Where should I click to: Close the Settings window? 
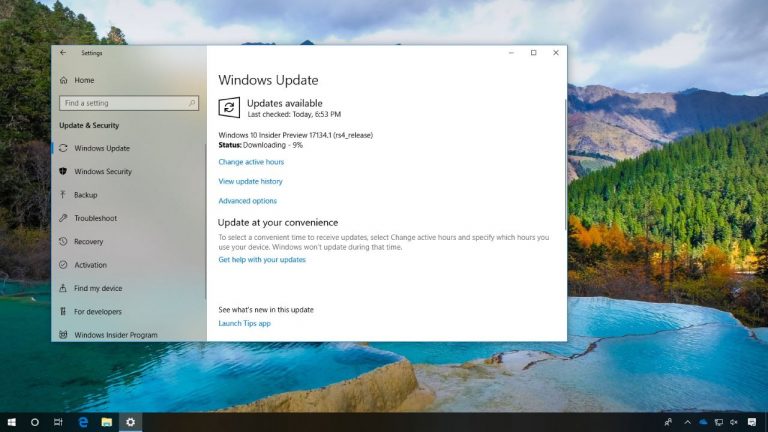tap(556, 52)
